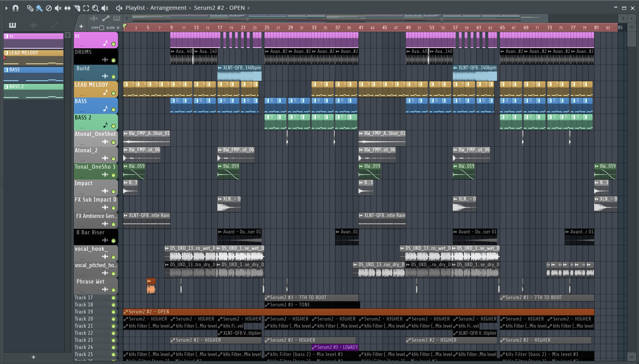639x364 pixels.
Task: Select the Serum2 #3 - LOWKEY purple clip
Action: click(335, 347)
